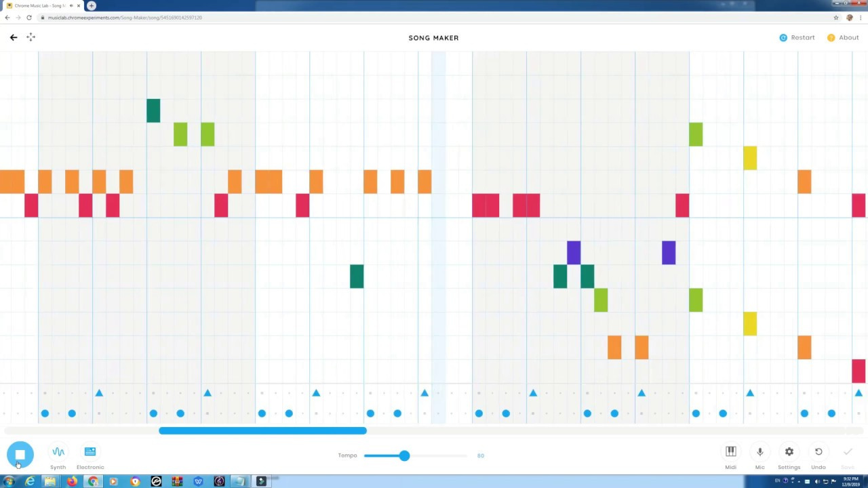Click the Restart icon circle
868x488 pixels.
click(x=783, y=37)
